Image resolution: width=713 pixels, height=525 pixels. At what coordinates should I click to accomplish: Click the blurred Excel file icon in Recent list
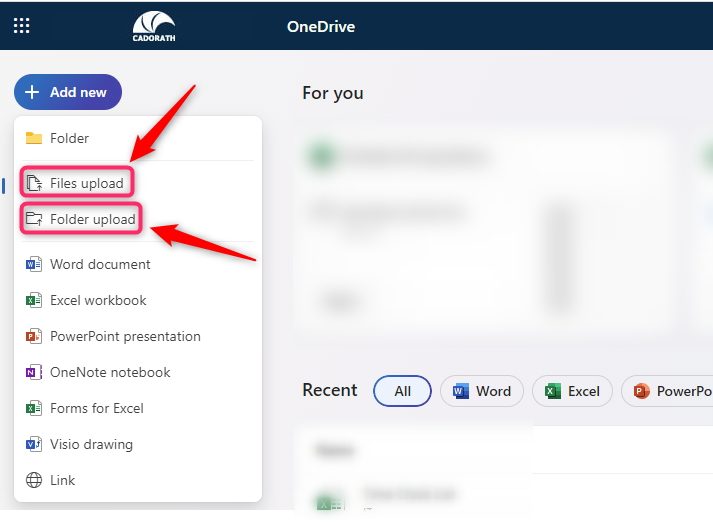329,503
